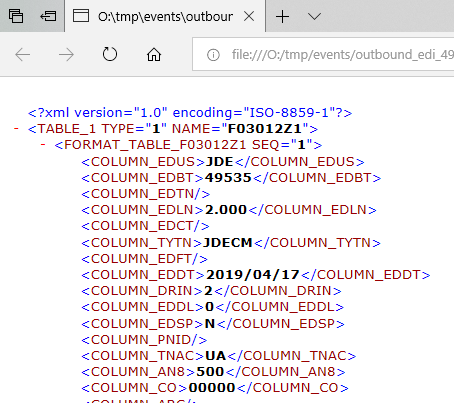Go forward to next page
Viewport: 454px width, 403px height.
(66, 55)
